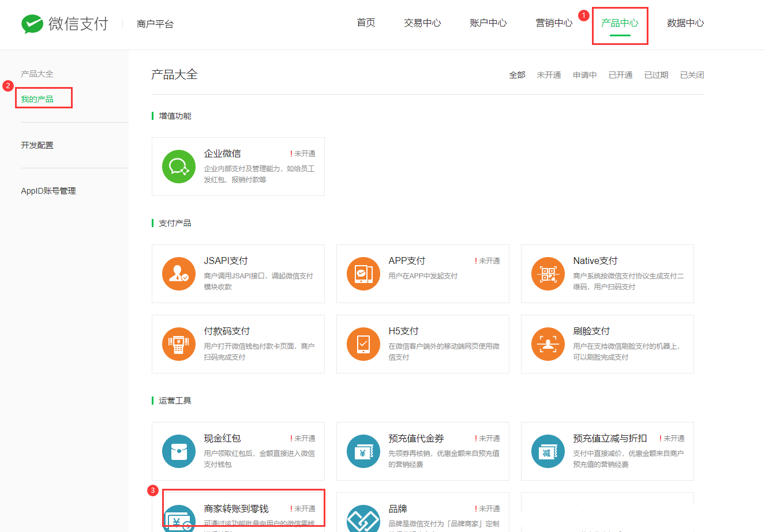Click Native支付 description about 生成支付二维码
Image resolution: width=765 pixels, height=532 pixels.
pos(629,281)
